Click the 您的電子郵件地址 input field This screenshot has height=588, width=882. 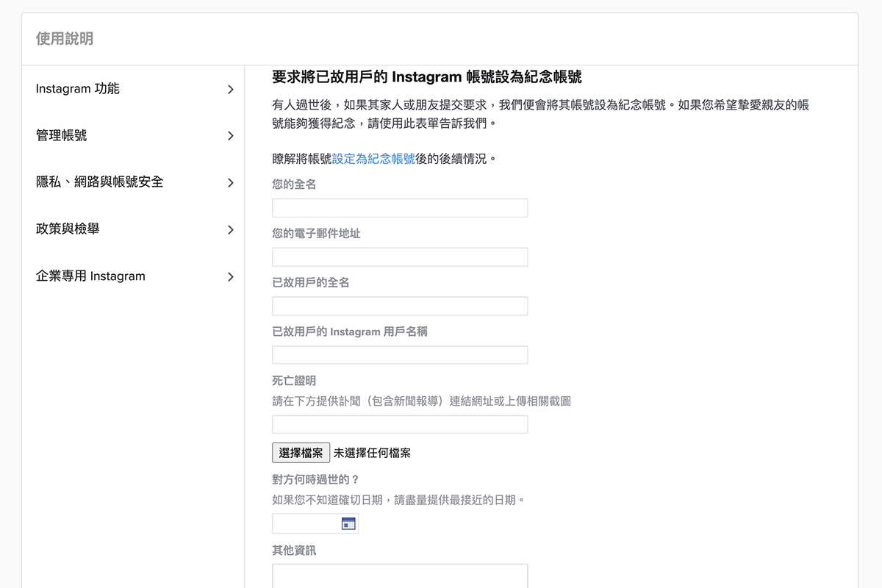click(399, 257)
